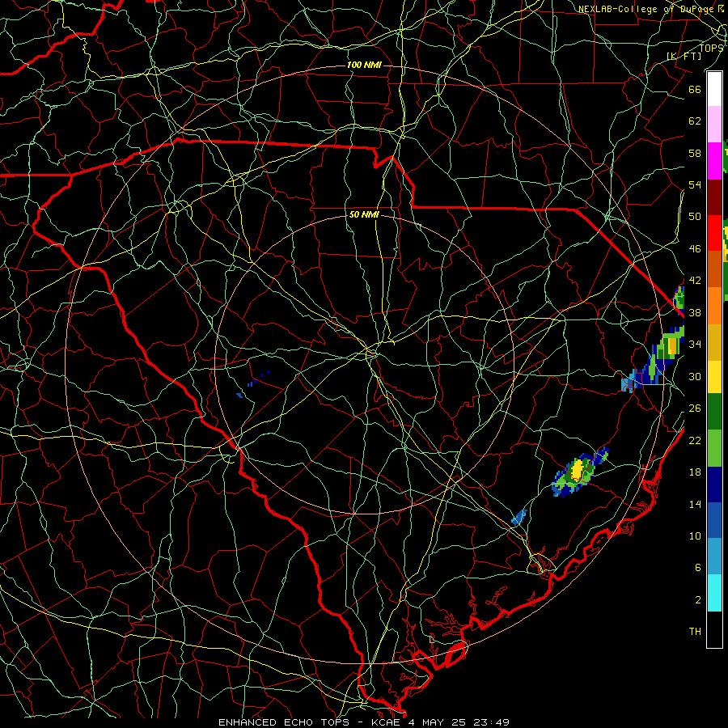Click the legend value 66
Screen dimensions: 728x728
click(695, 89)
